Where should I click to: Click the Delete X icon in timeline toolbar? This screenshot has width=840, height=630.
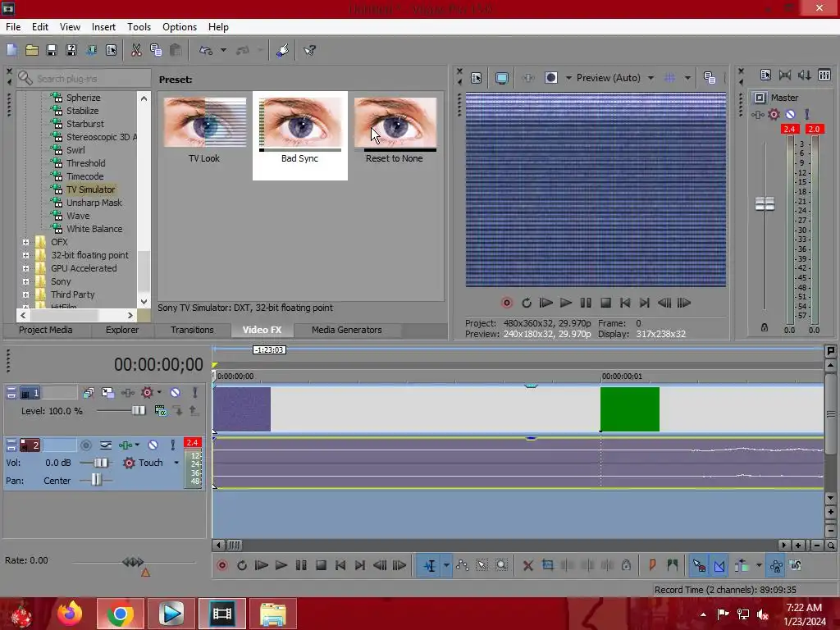527,566
